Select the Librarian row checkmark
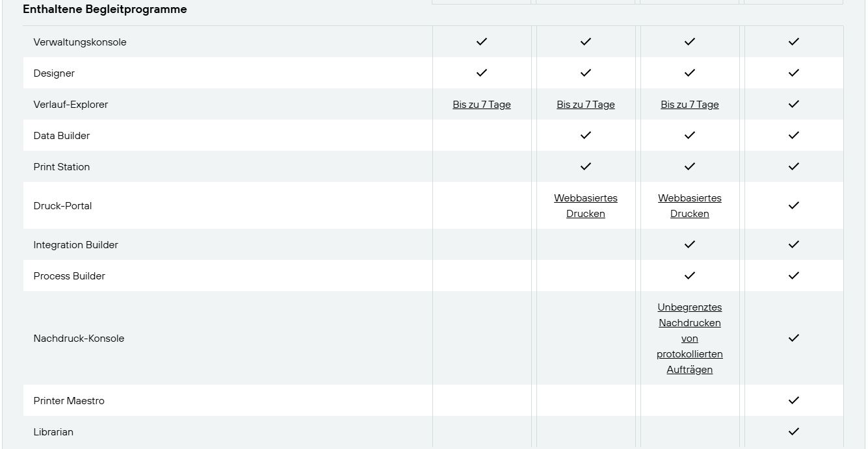This screenshot has width=868, height=449. (x=793, y=431)
